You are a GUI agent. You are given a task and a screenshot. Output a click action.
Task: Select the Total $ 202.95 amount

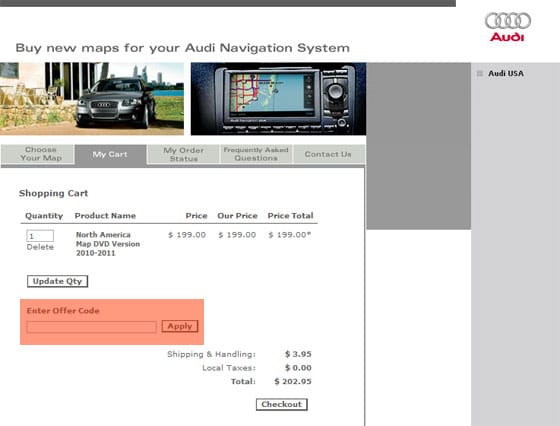(x=293, y=381)
